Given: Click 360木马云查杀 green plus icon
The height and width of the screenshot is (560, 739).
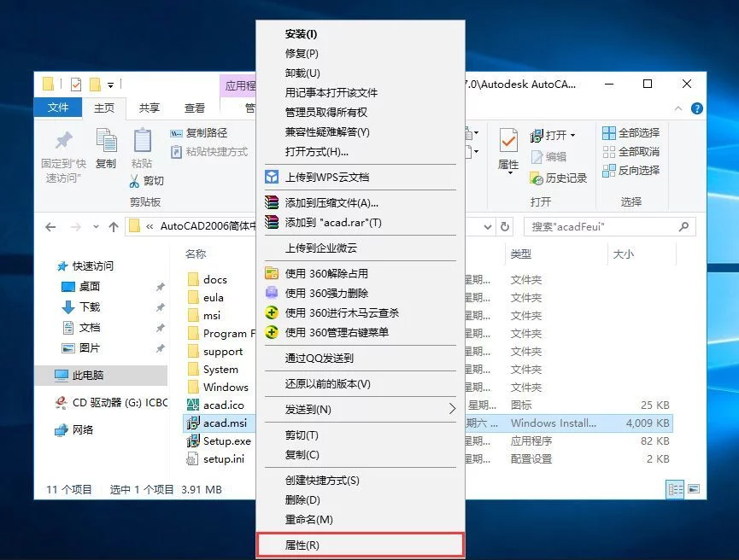Looking at the screenshot, I should coord(272,312).
